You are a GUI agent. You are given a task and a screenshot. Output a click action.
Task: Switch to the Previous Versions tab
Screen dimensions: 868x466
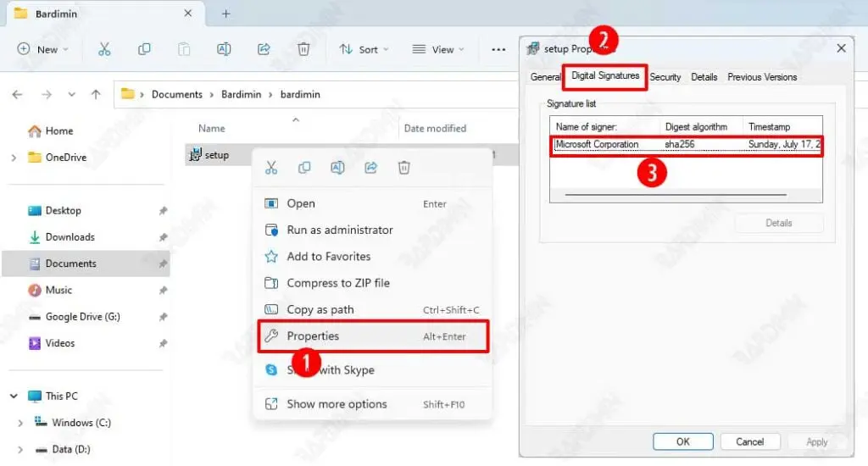pos(762,77)
